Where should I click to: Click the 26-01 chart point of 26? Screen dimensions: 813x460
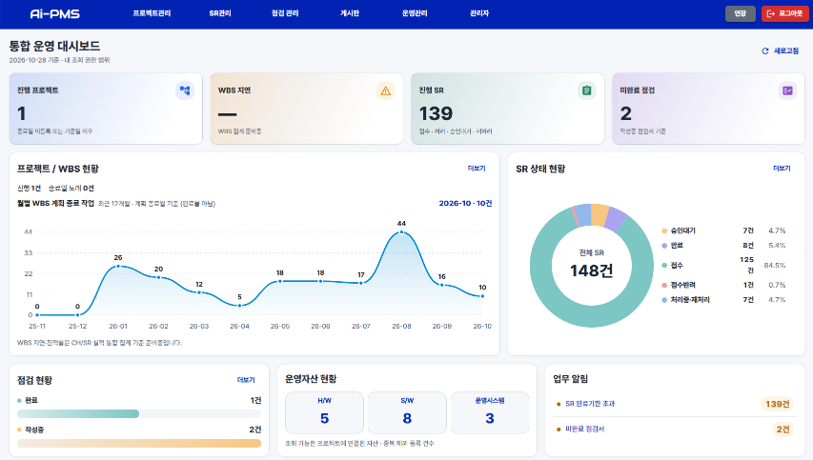click(x=118, y=266)
